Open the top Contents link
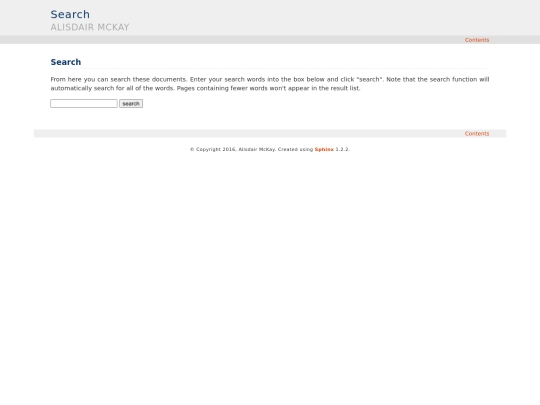The height and width of the screenshot is (405, 540). click(477, 40)
